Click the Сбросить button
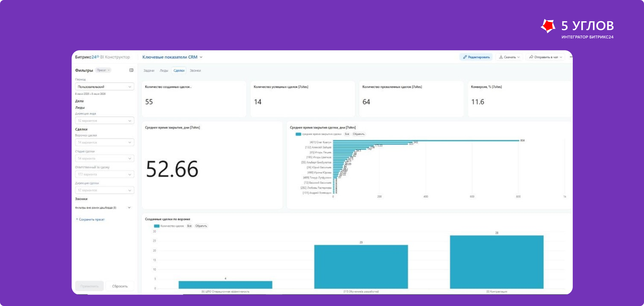Image resolution: width=644 pixels, height=306 pixels. [120, 286]
